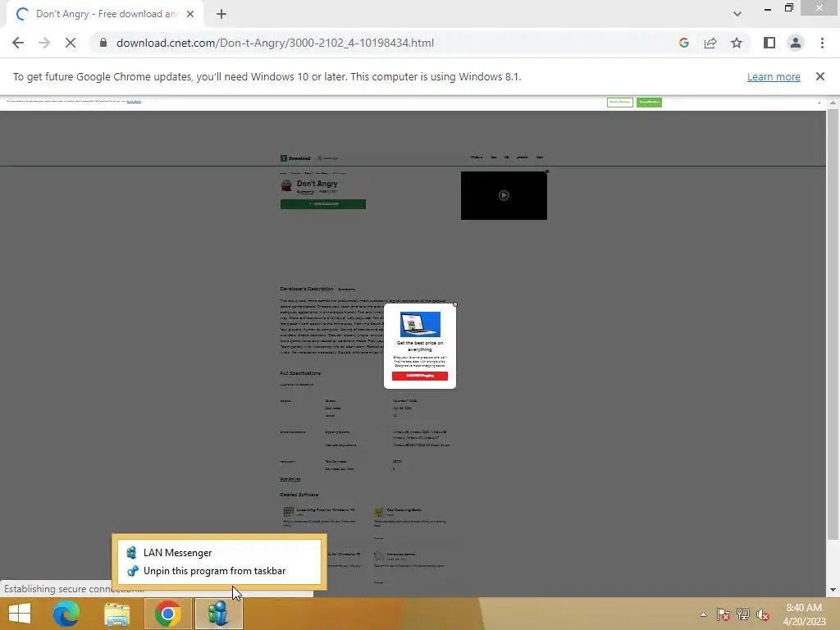Close the floating video player
The image size is (840, 630).
547,171
